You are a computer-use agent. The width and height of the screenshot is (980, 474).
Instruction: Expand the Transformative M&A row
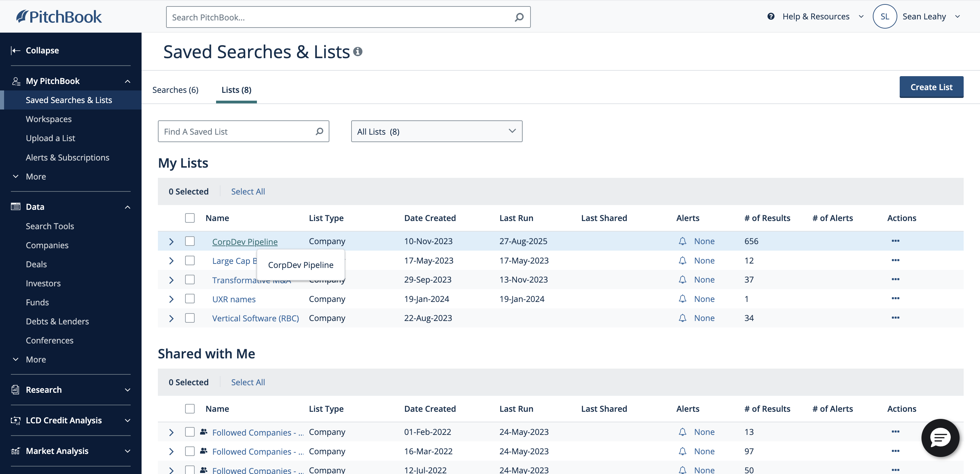point(171,280)
